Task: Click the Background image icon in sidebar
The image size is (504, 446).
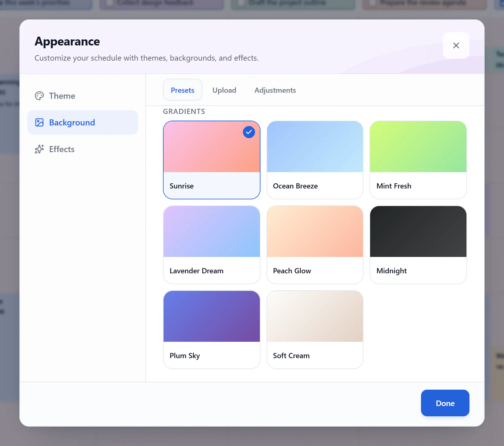Action: tap(39, 122)
